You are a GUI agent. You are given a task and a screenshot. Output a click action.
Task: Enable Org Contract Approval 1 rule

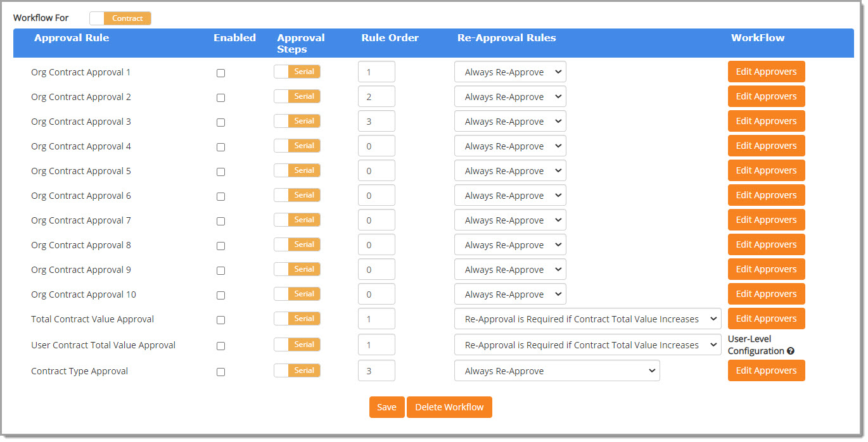(x=220, y=73)
